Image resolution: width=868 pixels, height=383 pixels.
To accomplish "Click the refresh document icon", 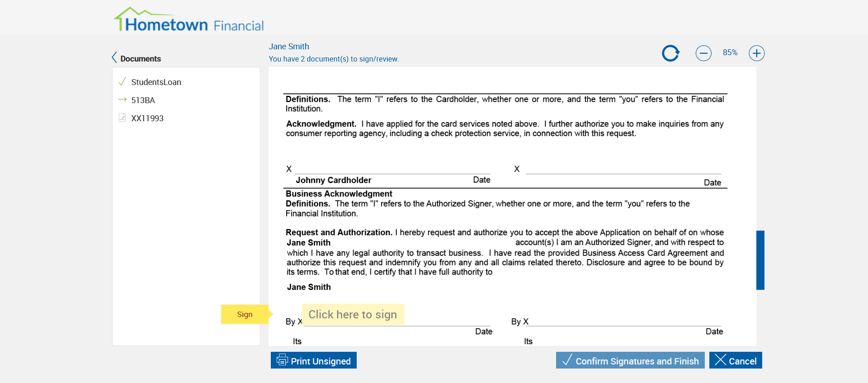I will point(670,53).
